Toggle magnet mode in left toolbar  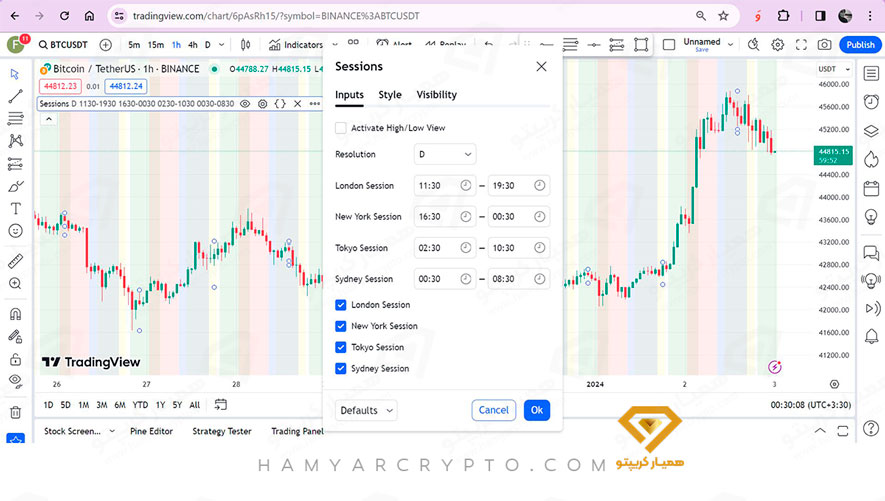(x=15, y=314)
